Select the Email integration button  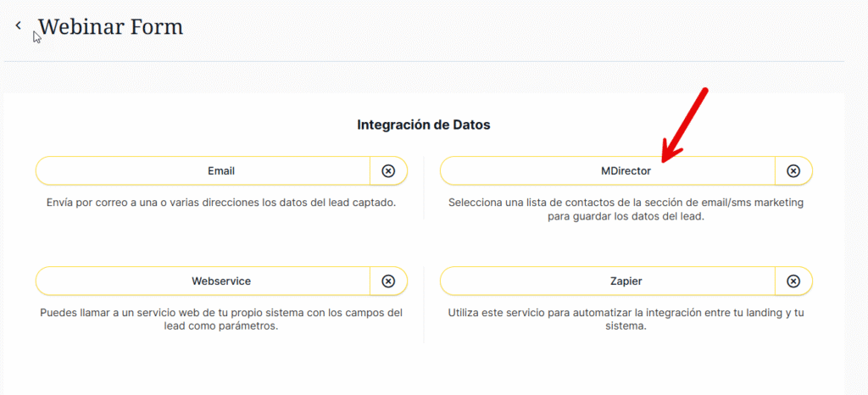(203, 170)
